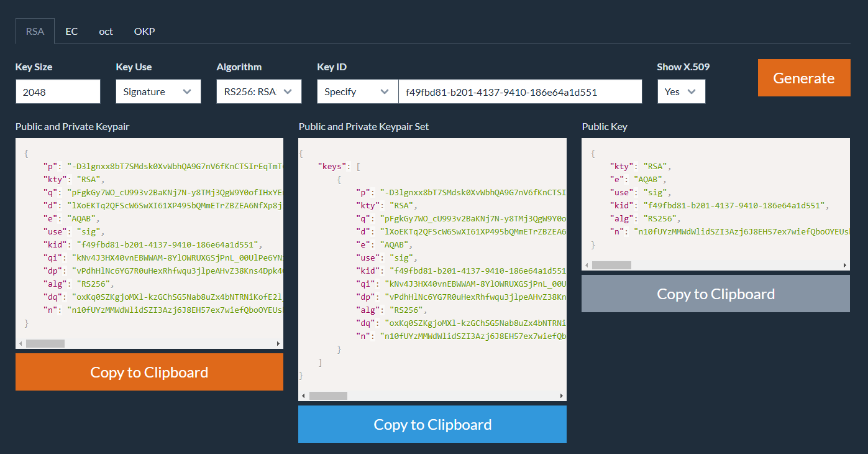Viewport: 868px width, 454px height.
Task: Click the Key Size input field
Action: (58, 91)
